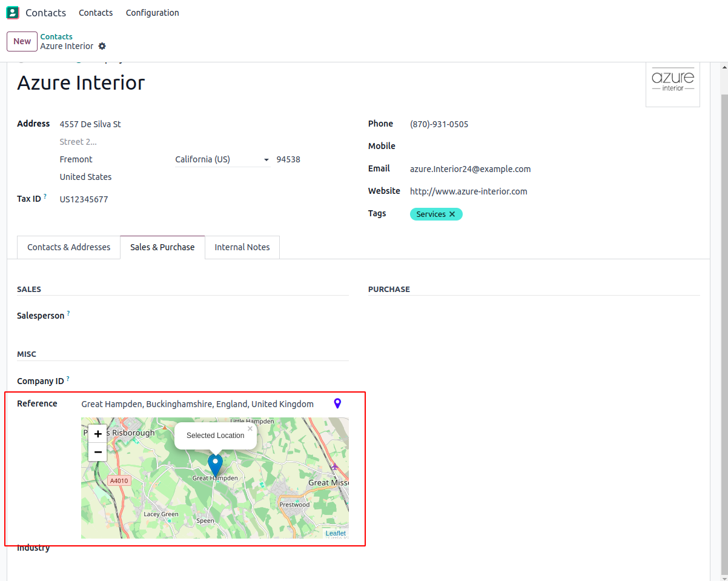Zoom out the map with minus button

click(x=98, y=452)
